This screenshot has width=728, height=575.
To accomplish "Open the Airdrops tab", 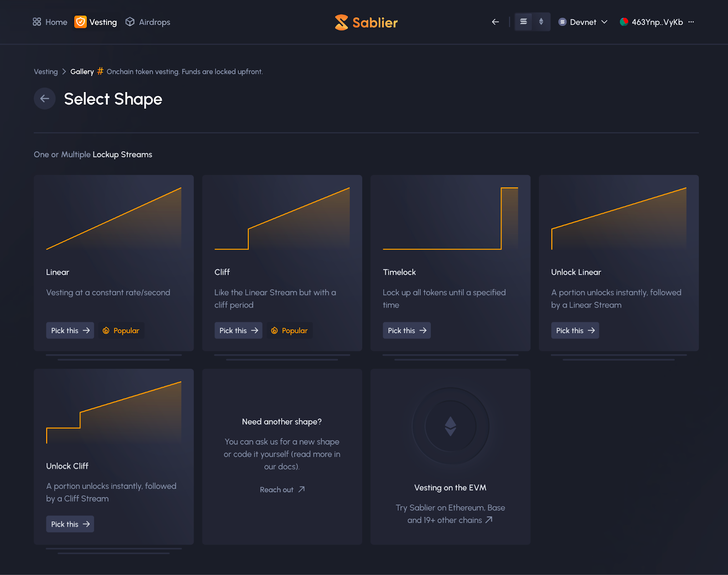I will coord(154,22).
